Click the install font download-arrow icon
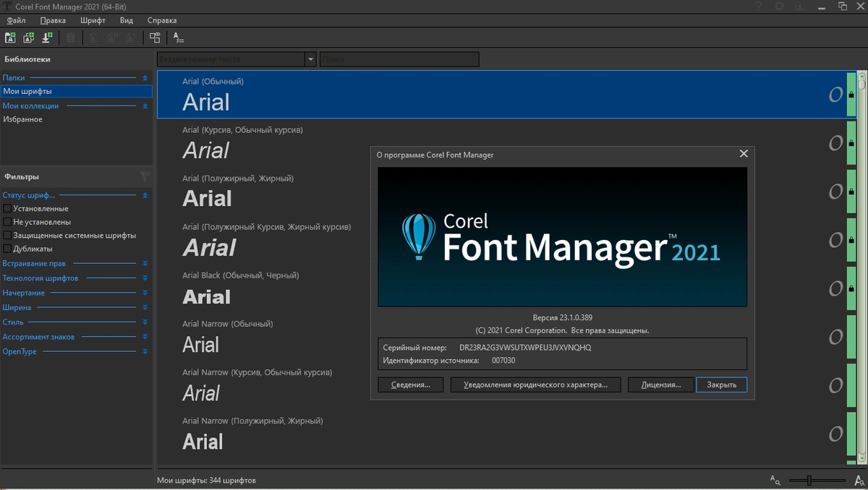 point(48,38)
